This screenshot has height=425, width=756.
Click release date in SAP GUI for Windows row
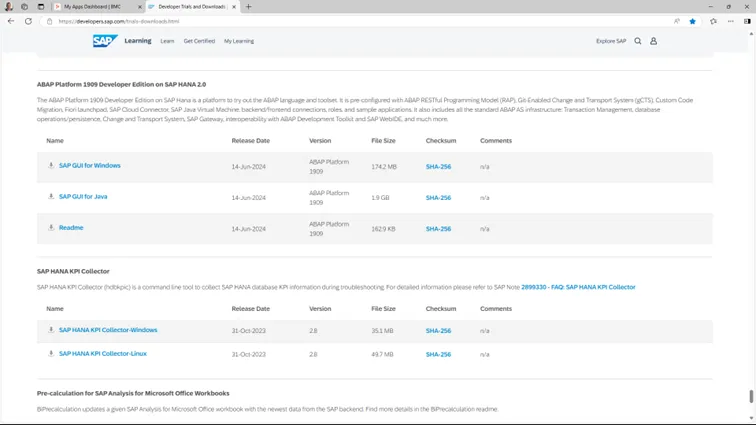click(x=248, y=166)
